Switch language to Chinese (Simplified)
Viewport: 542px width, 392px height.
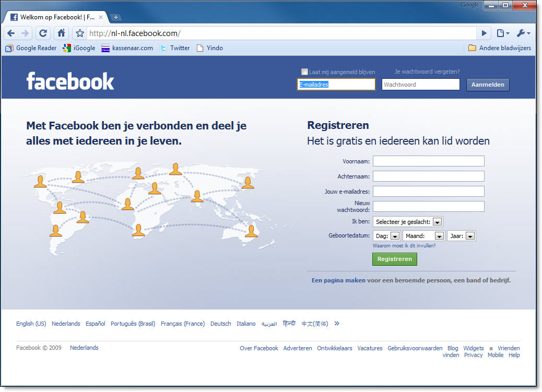(x=315, y=324)
